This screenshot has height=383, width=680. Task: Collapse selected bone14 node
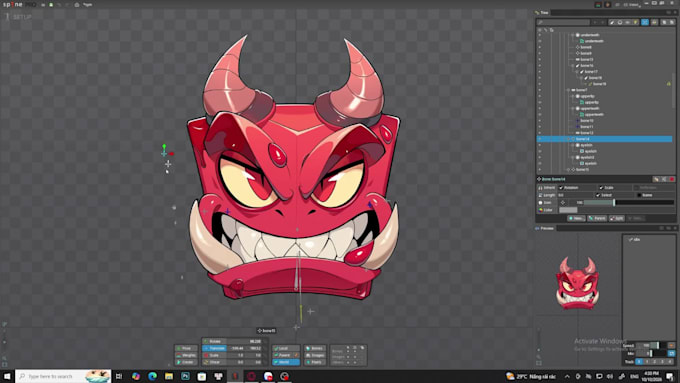(568, 139)
